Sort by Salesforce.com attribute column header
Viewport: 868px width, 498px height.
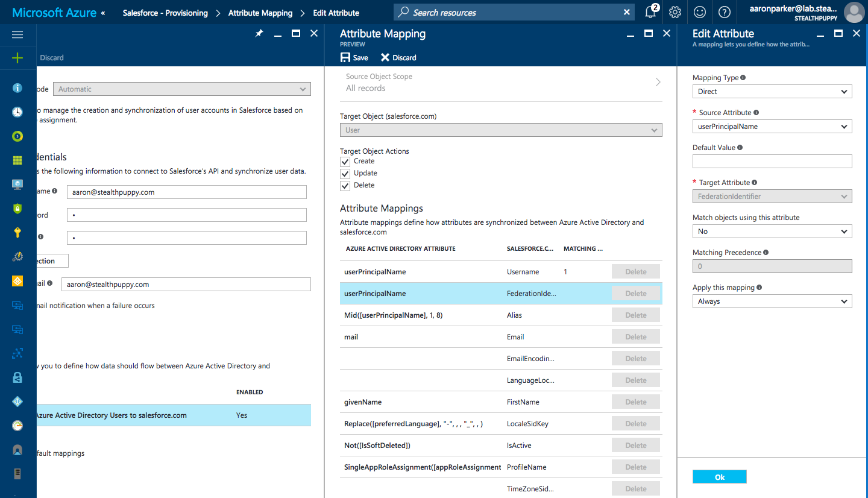pos(530,249)
